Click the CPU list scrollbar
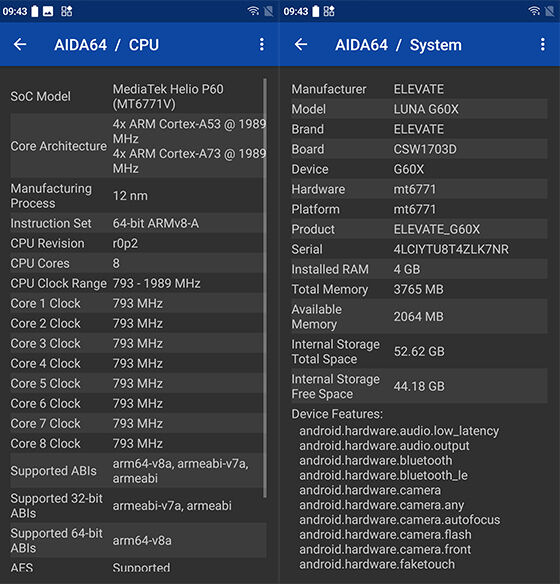Viewport: 560px width, 584px height. pos(265,288)
